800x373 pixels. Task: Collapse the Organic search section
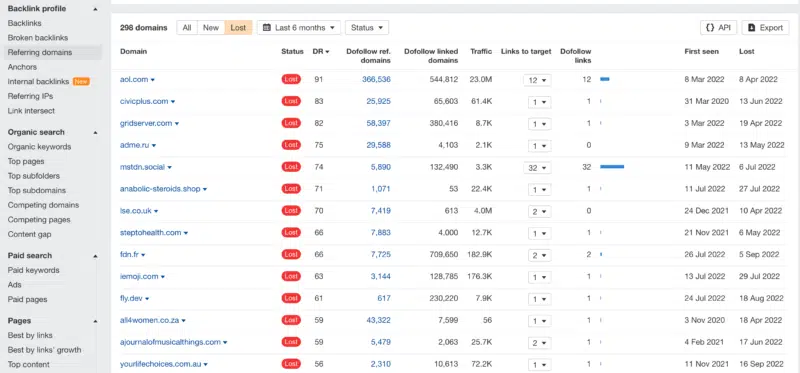point(95,132)
